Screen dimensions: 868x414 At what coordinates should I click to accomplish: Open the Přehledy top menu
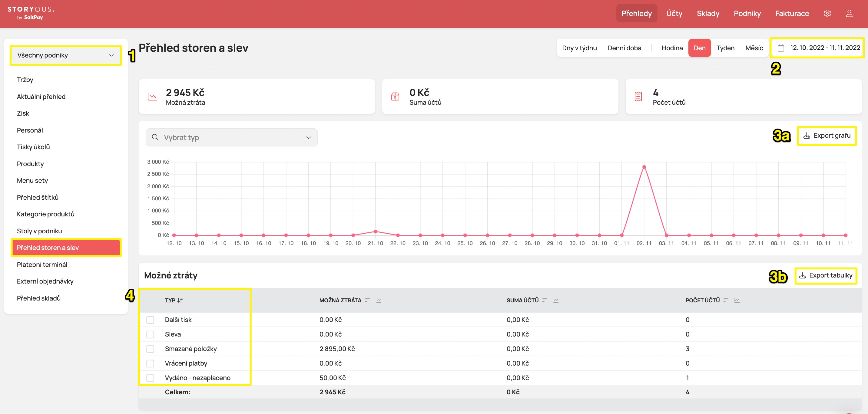point(637,13)
